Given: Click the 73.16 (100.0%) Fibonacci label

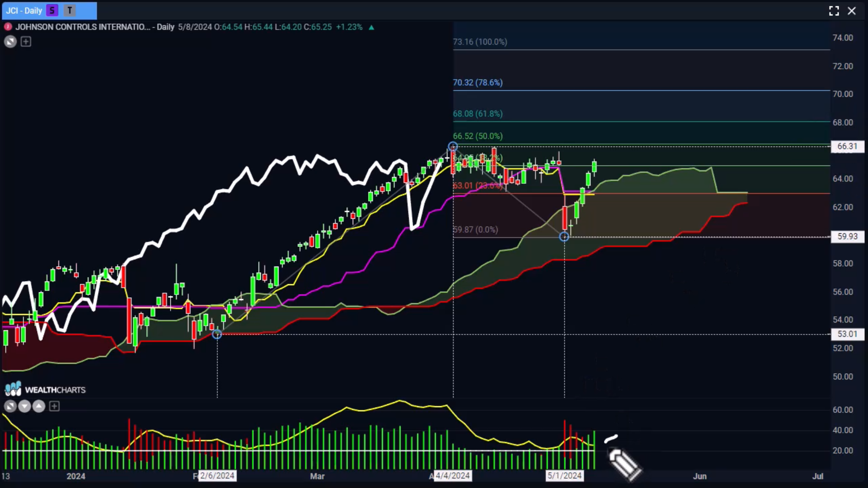Looking at the screenshot, I should [480, 42].
